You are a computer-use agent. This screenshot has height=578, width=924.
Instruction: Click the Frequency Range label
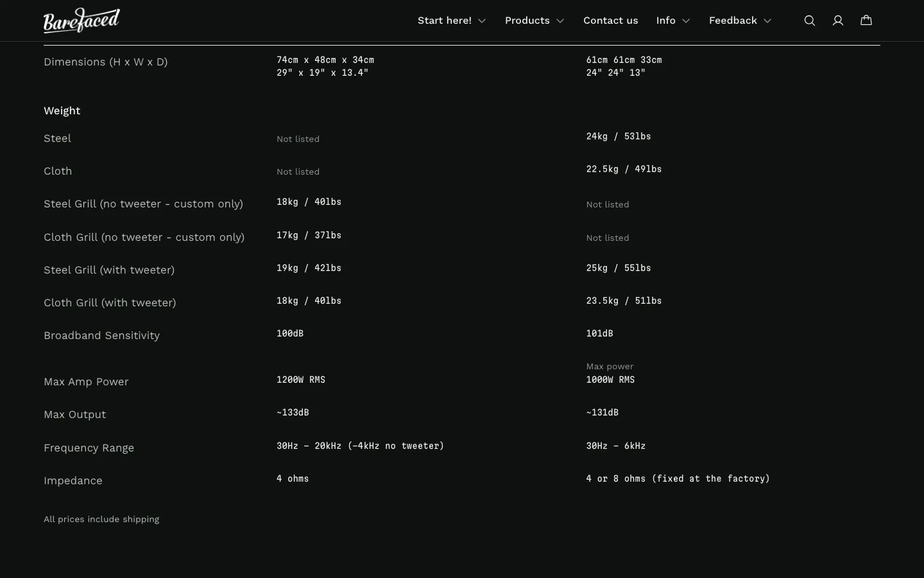click(x=89, y=448)
